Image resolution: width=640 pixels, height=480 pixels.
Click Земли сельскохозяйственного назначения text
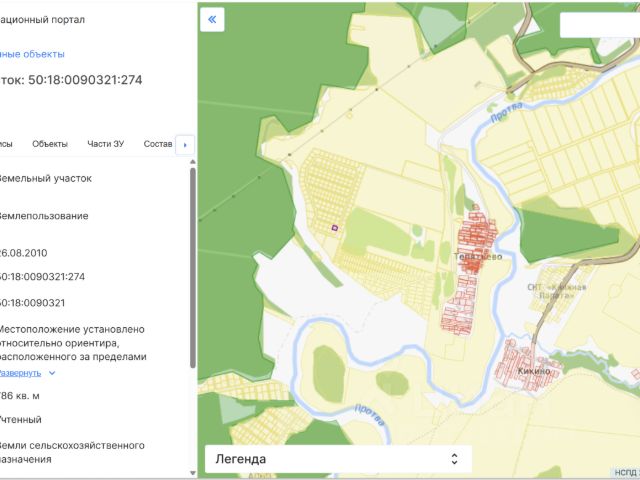[x=72, y=452]
